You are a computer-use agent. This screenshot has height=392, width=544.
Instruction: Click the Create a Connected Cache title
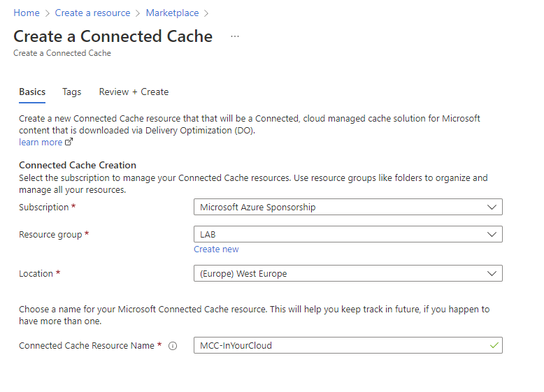coord(113,36)
